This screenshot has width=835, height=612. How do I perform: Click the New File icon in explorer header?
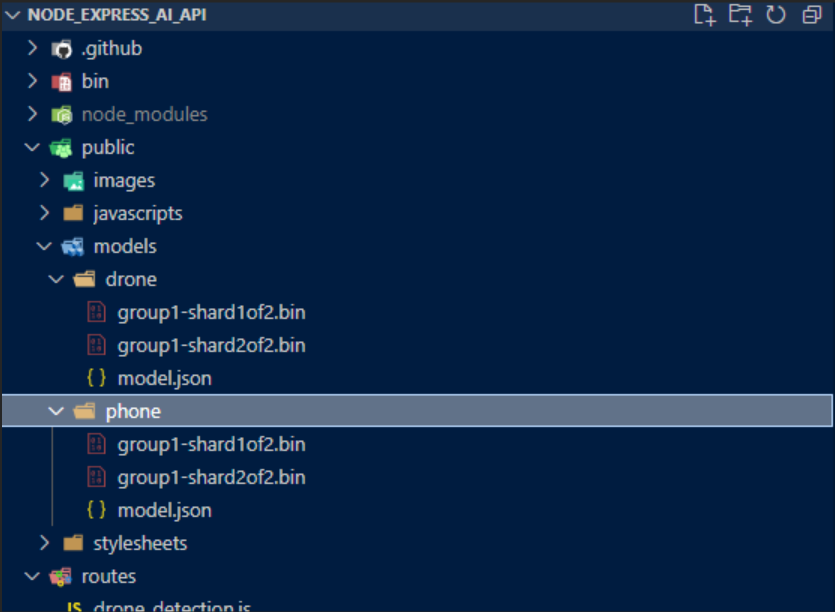(x=705, y=14)
